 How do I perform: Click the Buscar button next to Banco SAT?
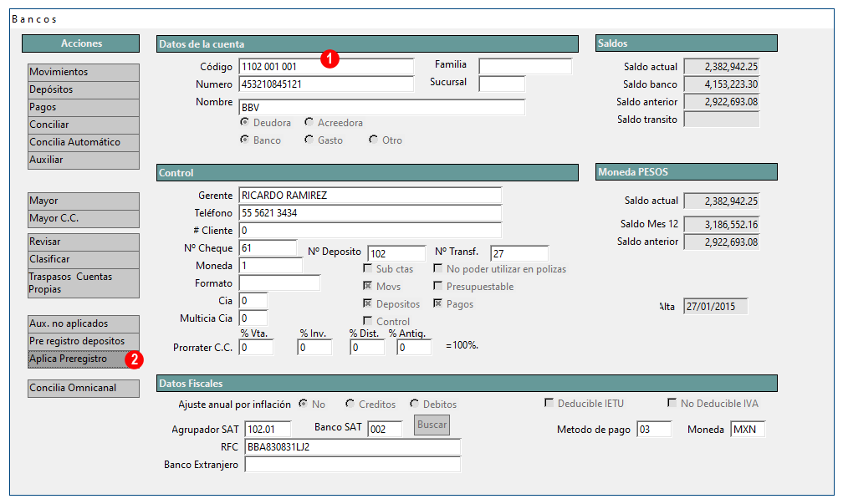point(432,425)
